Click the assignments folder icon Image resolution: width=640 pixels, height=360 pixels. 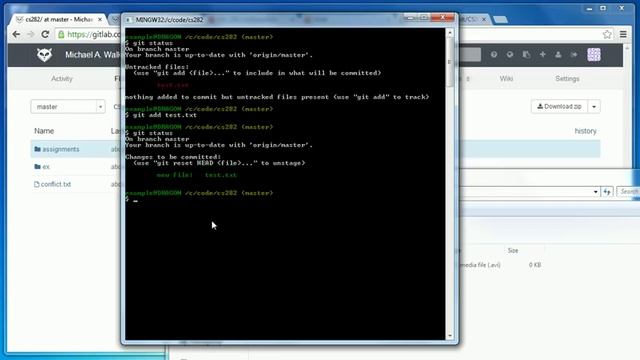38,149
